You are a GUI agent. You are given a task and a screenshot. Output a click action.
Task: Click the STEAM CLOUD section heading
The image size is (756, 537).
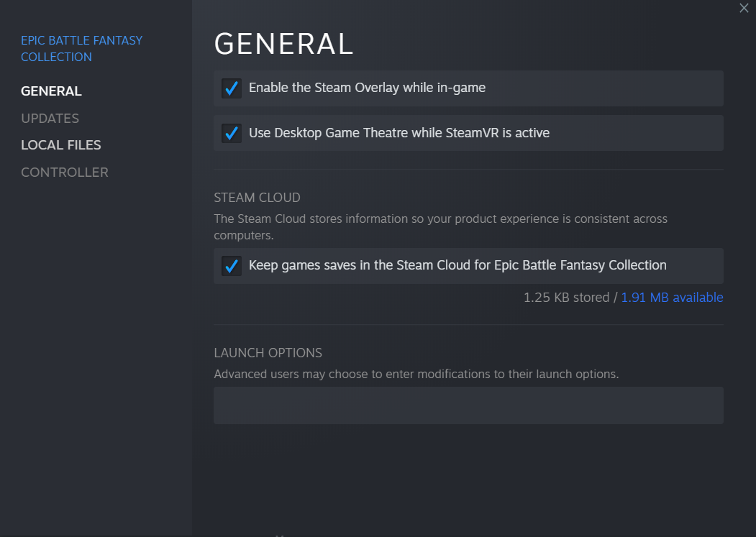257,198
